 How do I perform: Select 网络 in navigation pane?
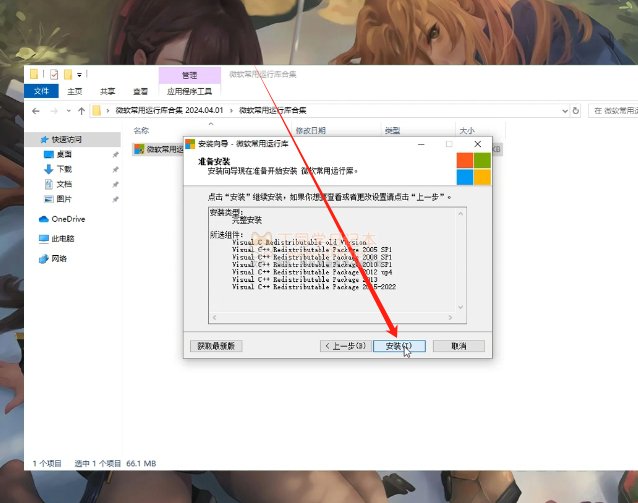point(59,258)
